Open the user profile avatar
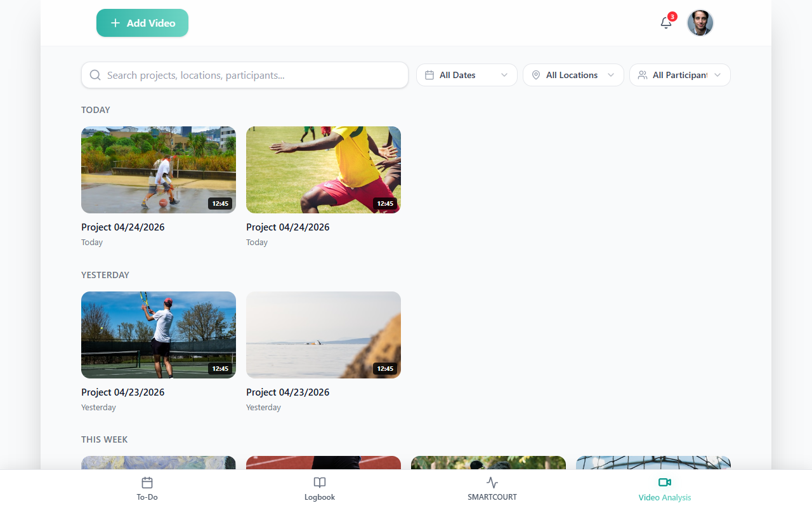 [x=700, y=23]
